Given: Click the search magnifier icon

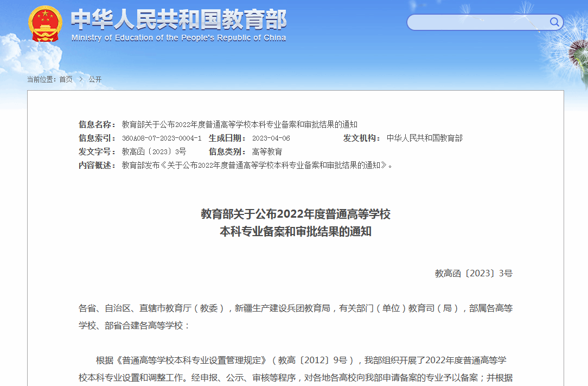Looking at the screenshot, I should point(554,22).
